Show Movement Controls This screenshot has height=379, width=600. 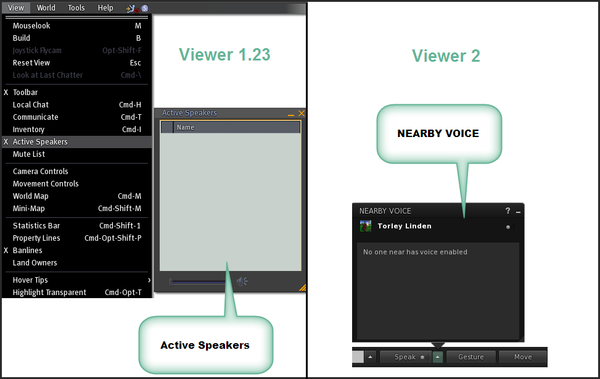click(x=77, y=184)
